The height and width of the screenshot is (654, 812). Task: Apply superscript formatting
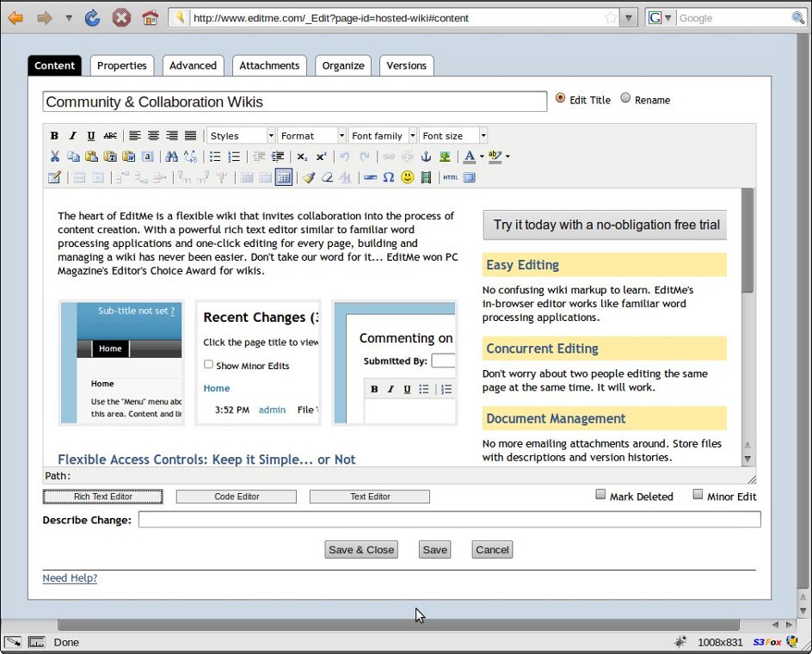(x=321, y=156)
